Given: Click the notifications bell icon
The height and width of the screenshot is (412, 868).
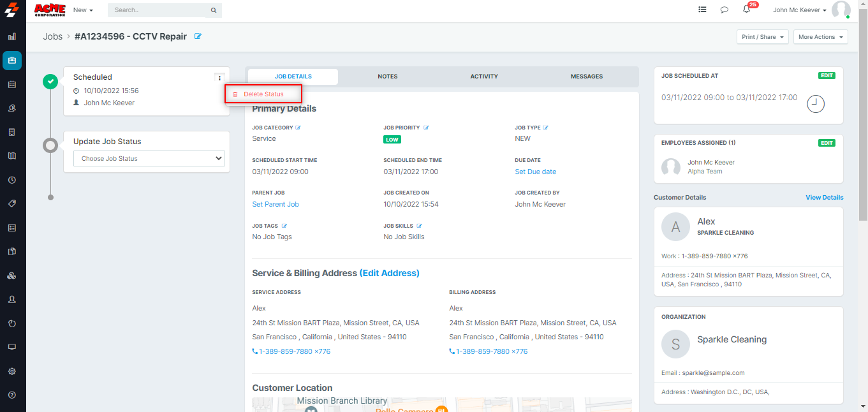Looking at the screenshot, I should coord(746,10).
